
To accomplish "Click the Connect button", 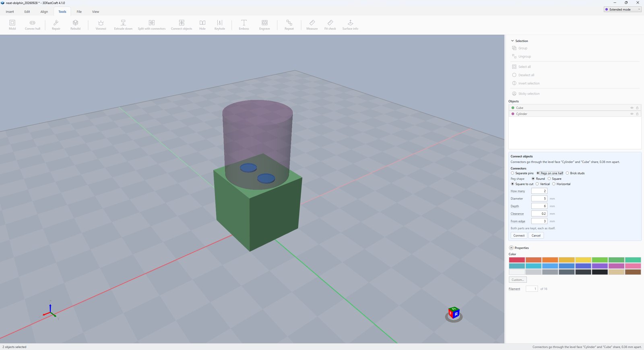I will 519,235.
